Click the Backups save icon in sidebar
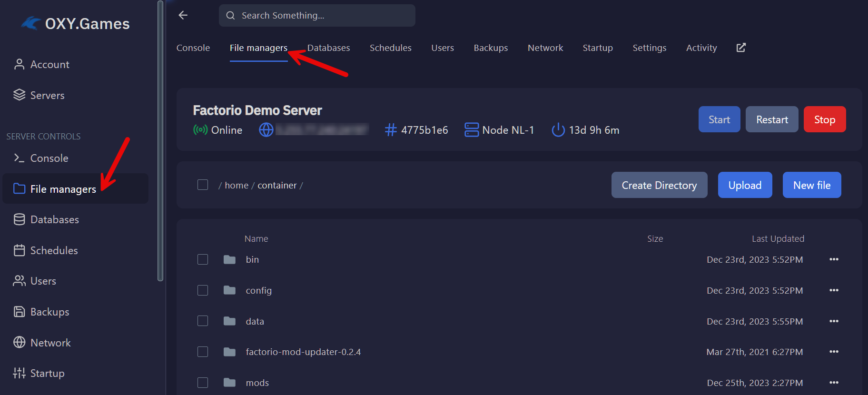868x395 pixels. coord(19,312)
